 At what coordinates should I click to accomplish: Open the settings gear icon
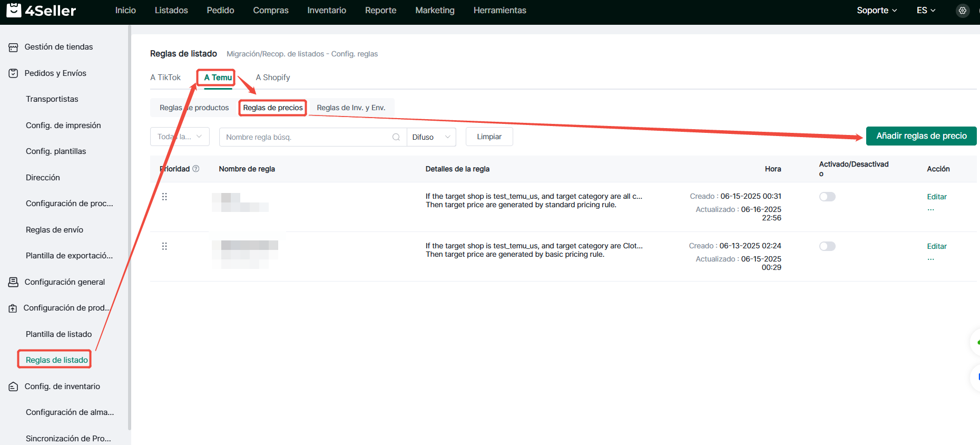963,11
